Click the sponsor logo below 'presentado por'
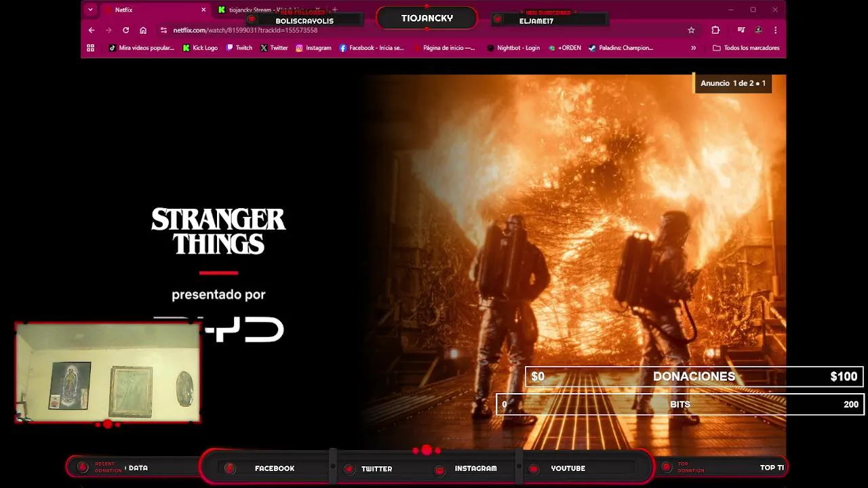This screenshot has width=868, height=488. pos(244,329)
